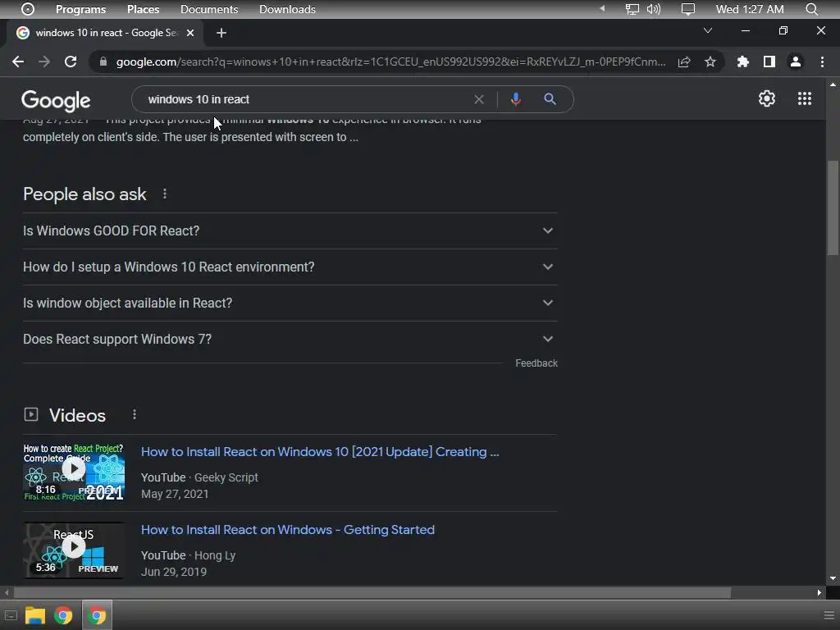840x630 pixels.
Task: Click the scroll right arrow at bottom
Action: click(x=819, y=592)
